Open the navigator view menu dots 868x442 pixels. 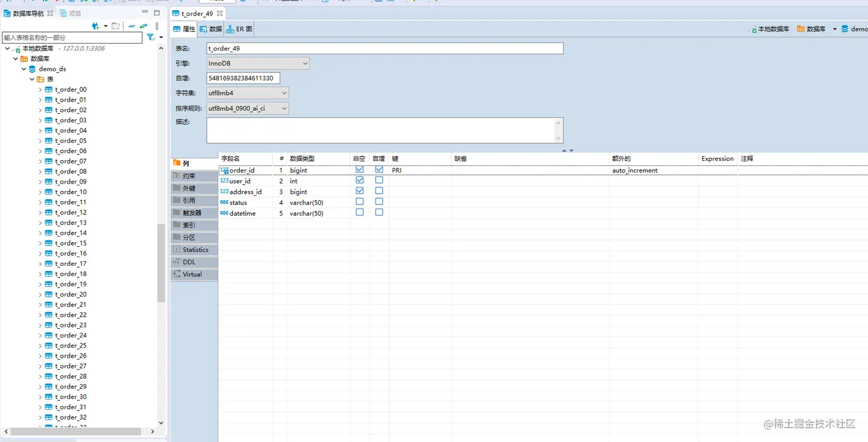(x=157, y=26)
